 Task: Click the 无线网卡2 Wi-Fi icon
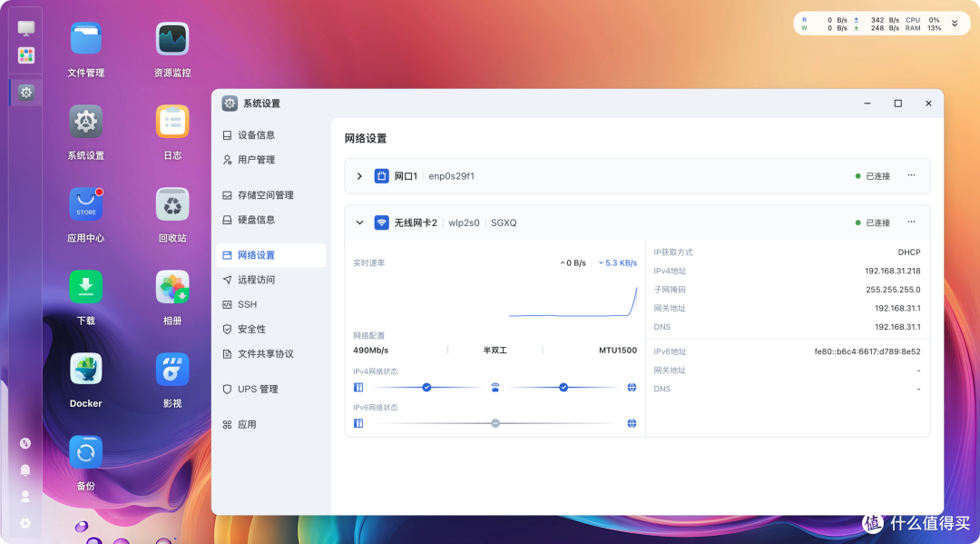tap(381, 223)
